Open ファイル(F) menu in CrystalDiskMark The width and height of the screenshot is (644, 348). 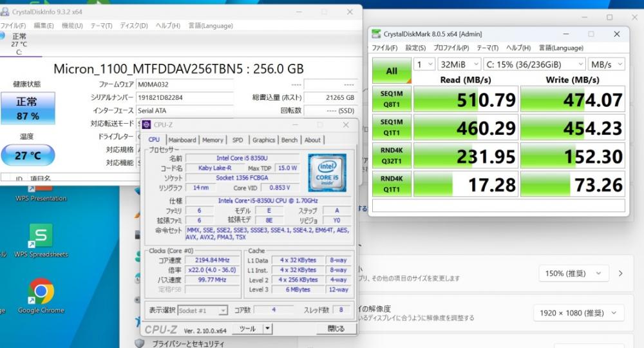[x=384, y=48]
